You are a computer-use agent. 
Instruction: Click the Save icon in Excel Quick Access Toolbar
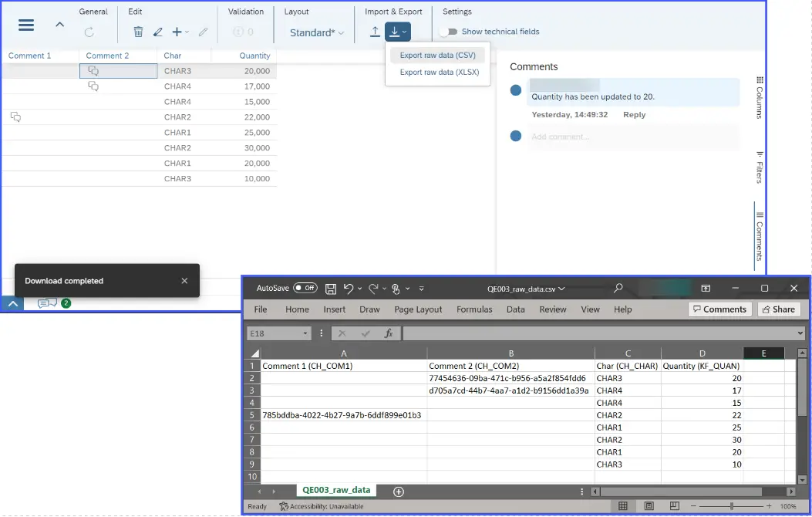point(331,287)
